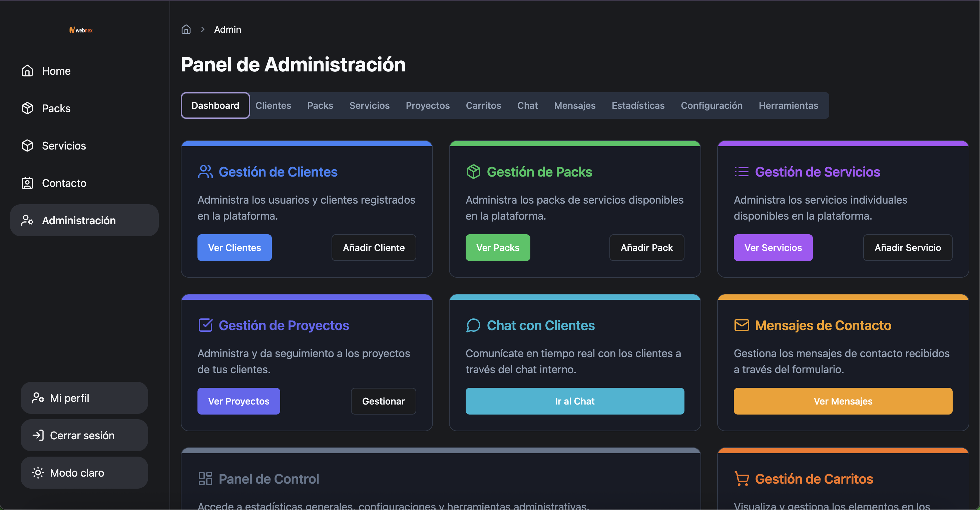This screenshot has width=980, height=510.
Task: Open the Packs tab
Action: 320,105
